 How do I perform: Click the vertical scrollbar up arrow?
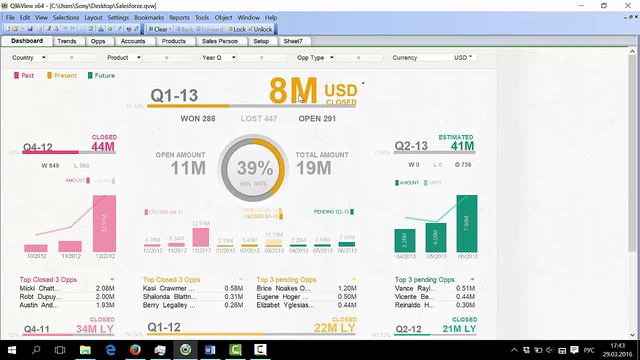tap(632, 52)
